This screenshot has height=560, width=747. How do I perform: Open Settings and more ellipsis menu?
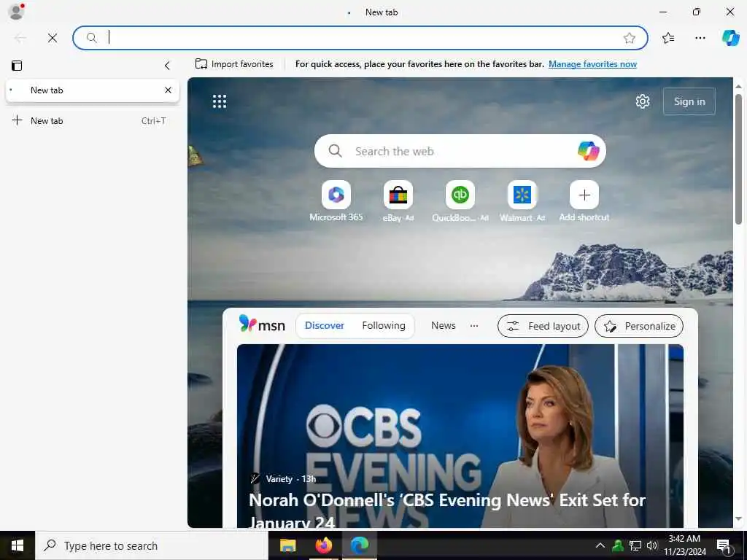700,38
